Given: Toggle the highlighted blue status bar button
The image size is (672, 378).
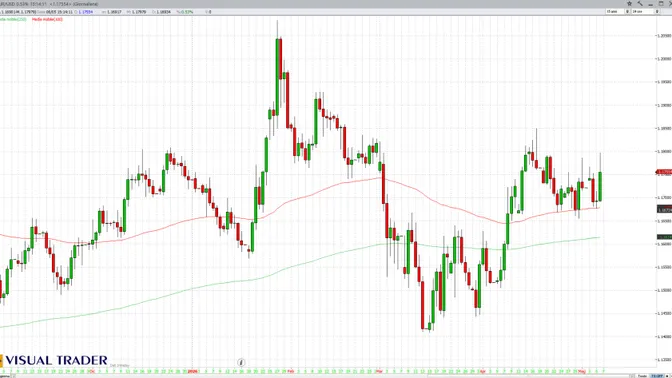Looking at the screenshot, I should point(657,376).
